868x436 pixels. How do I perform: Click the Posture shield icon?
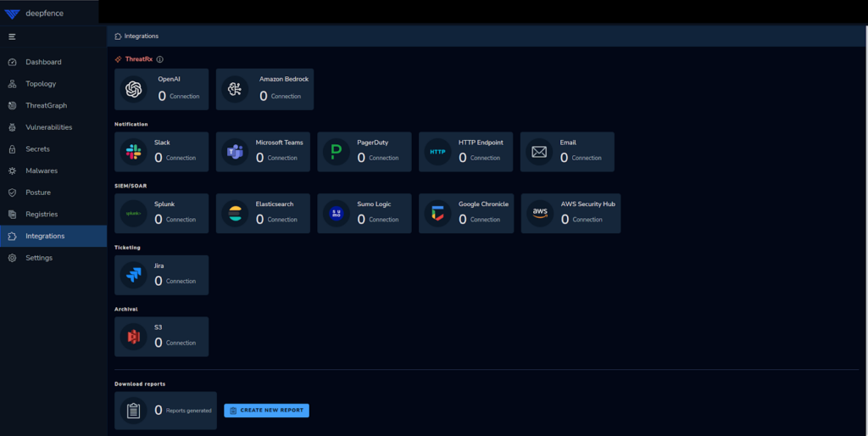pyautogui.click(x=12, y=193)
